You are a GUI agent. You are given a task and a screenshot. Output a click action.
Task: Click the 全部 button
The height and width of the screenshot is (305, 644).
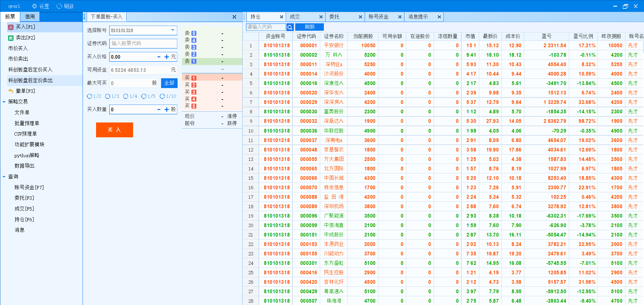[x=169, y=83]
